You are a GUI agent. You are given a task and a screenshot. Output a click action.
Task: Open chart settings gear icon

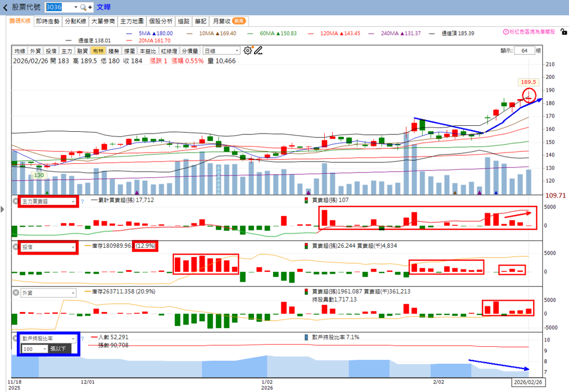(247, 51)
